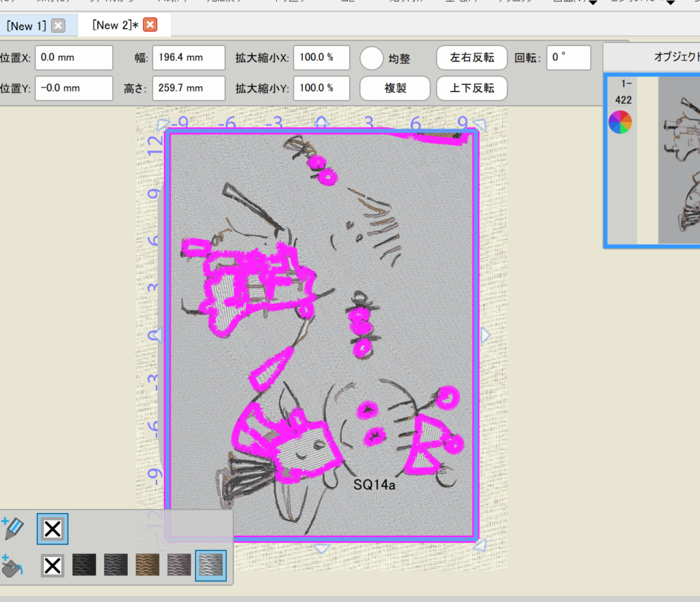
Task: Click the 幅 width input field
Action: (x=189, y=58)
